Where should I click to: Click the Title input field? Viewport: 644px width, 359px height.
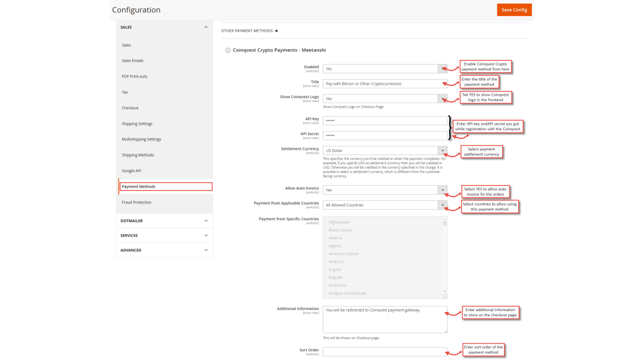coord(385,83)
